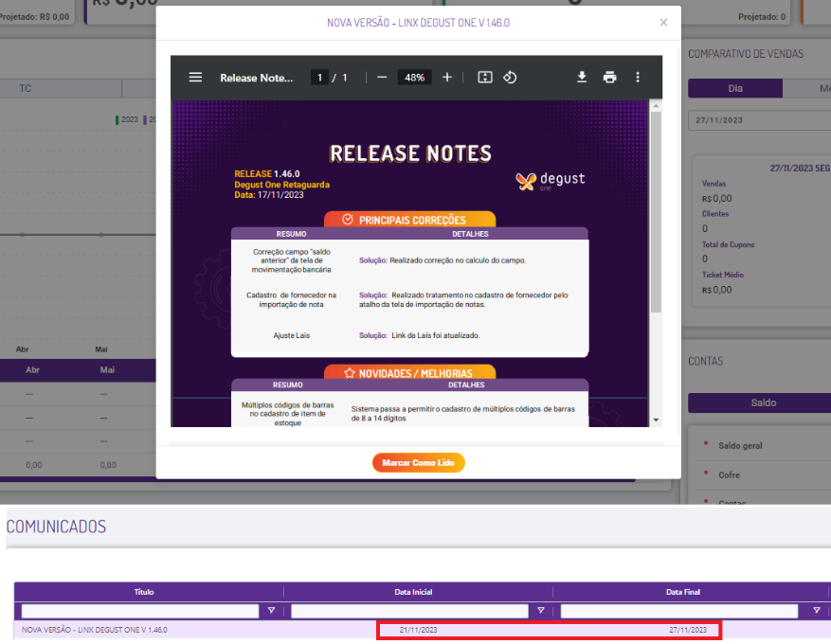Screen dimensions: 831x644
Task: Open Título column filter icon
Action: (x=271, y=611)
